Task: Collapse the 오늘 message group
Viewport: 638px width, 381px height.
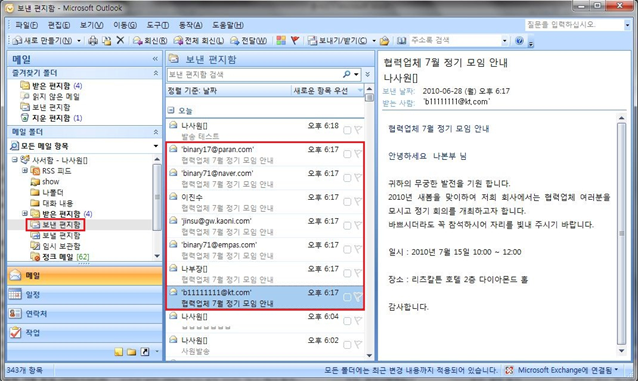Action: click(x=171, y=110)
